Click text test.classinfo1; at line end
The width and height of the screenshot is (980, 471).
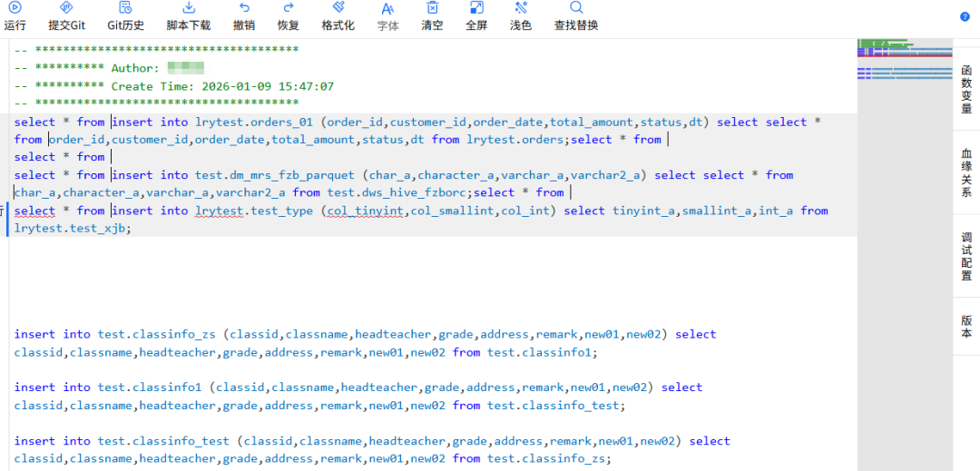tap(543, 352)
